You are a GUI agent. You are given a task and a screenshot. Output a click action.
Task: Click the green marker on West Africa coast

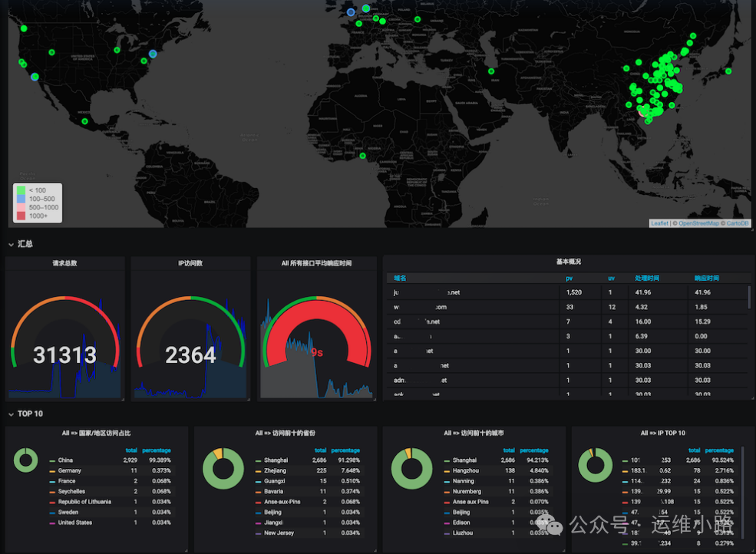(x=362, y=156)
